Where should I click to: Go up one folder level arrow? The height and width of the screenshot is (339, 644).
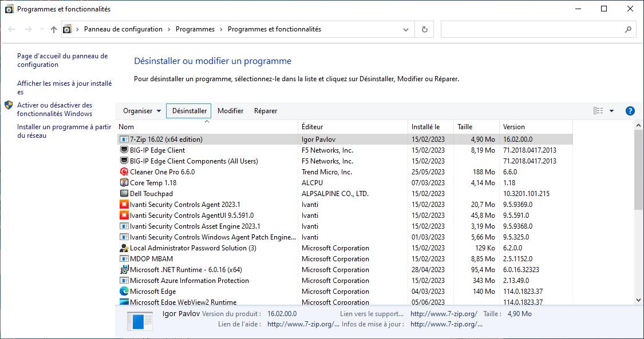(x=54, y=29)
